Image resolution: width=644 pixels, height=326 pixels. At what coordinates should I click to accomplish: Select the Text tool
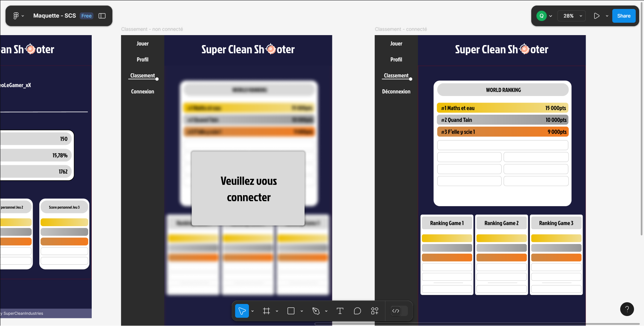340,311
